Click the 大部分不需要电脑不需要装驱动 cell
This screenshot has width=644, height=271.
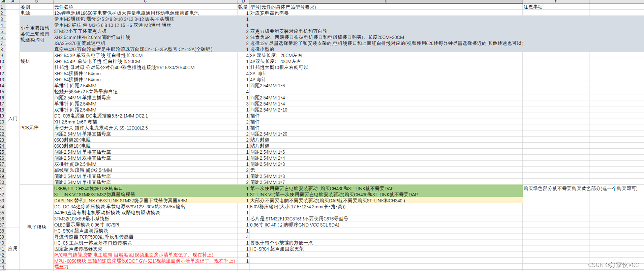point(386,201)
